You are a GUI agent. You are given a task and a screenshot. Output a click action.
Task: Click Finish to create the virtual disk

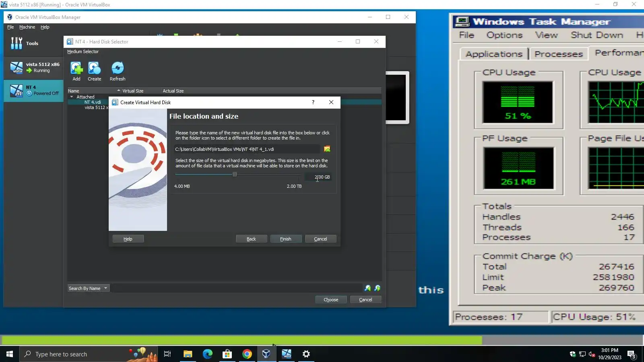[286, 239]
